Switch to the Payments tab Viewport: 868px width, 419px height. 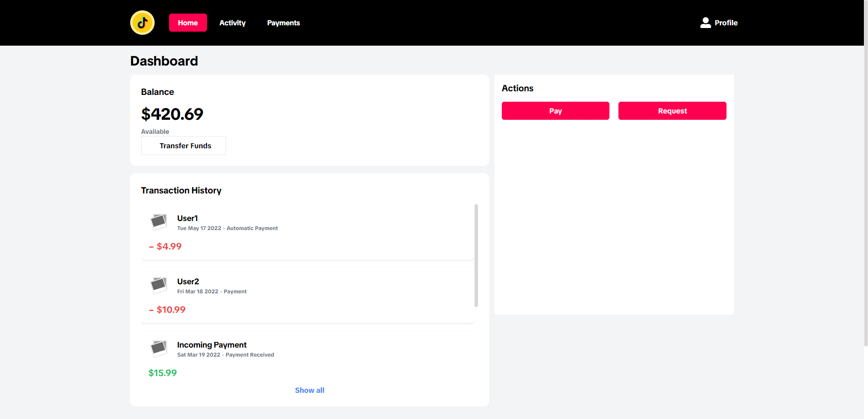click(x=283, y=23)
